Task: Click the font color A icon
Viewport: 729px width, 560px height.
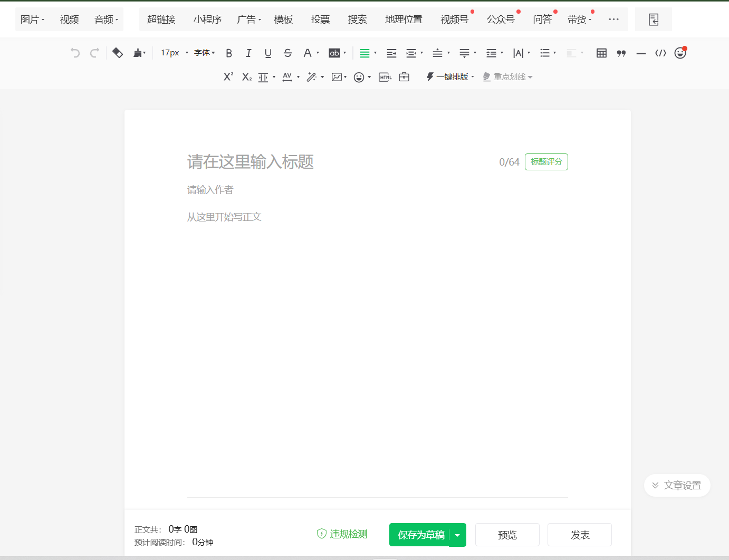Action: pyautogui.click(x=308, y=53)
